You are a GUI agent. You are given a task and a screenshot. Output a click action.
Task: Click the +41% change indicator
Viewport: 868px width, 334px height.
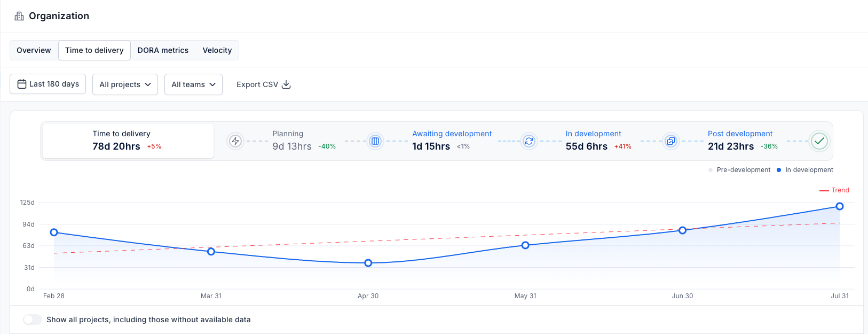(623, 146)
